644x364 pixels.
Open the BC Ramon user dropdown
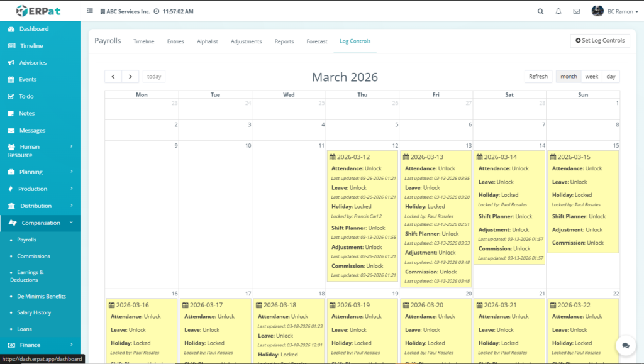(x=623, y=11)
